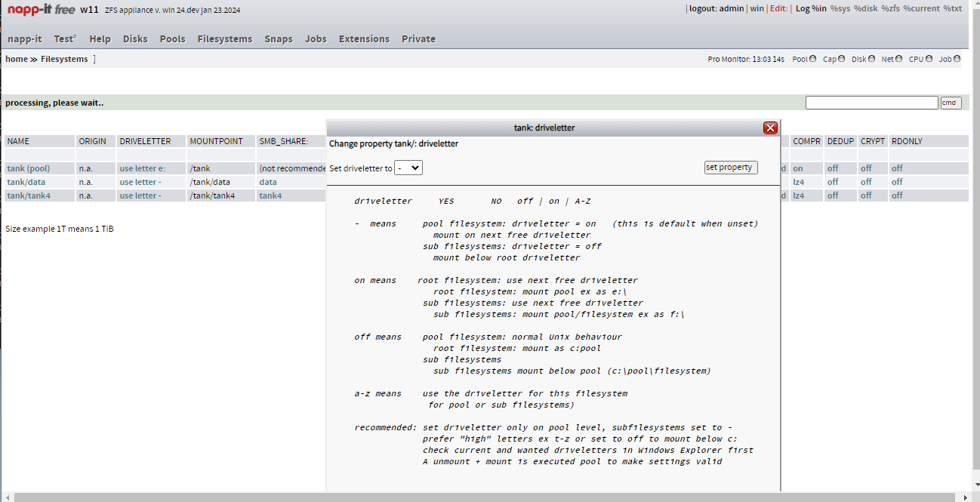Click the Pool monitor status indicator
This screenshot has width=980, height=502.
click(x=812, y=59)
